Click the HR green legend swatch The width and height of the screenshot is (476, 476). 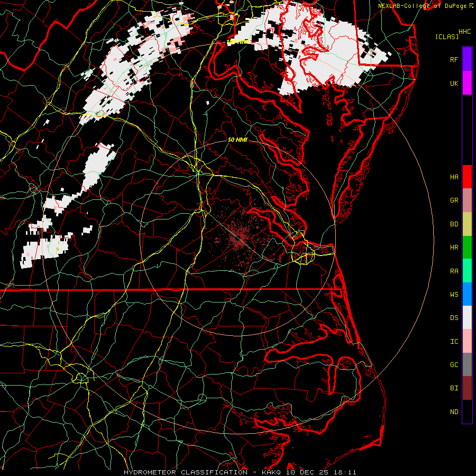click(467, 248)
